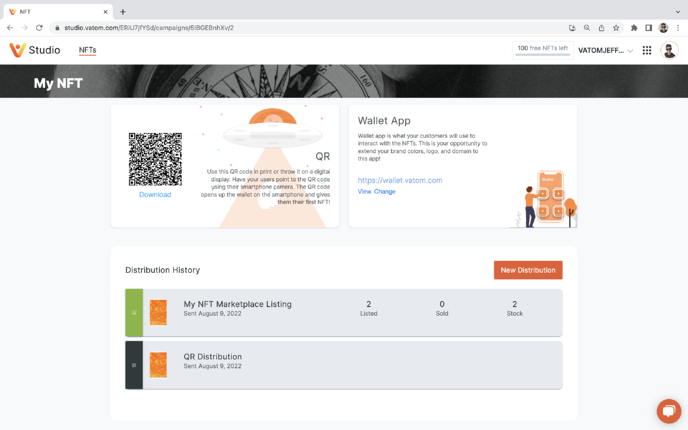Image resolution: width=688 pixels, height=430 pixels.
Task: Click the Vatom Studio logo
Action: 35,50
